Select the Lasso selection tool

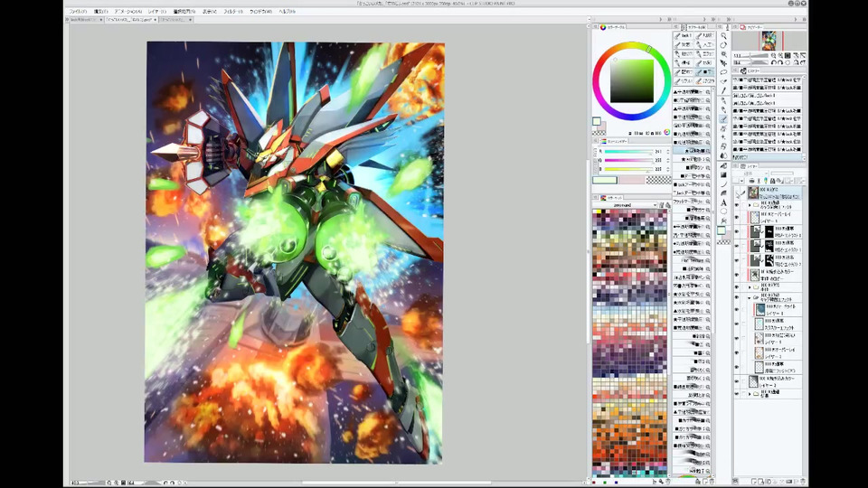pos(723,72)
